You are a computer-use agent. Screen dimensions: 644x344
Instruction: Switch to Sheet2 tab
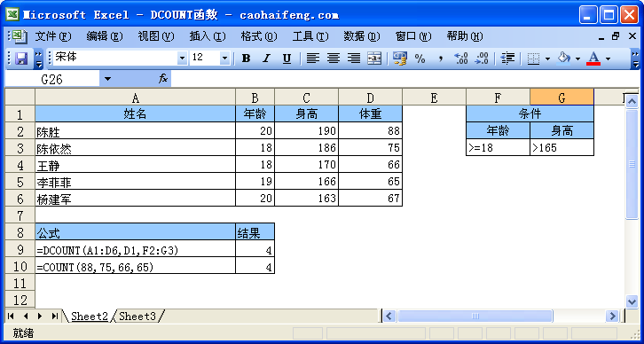click(x=89, y=317)
